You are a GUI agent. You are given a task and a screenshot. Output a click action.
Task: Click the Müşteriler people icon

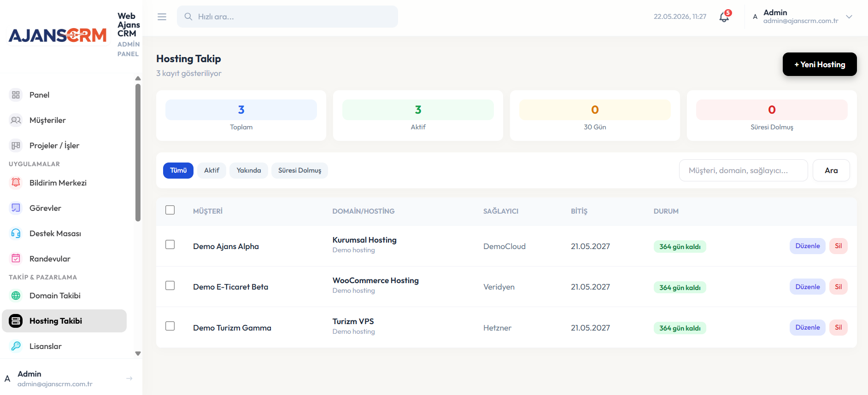tap(16, 120)
